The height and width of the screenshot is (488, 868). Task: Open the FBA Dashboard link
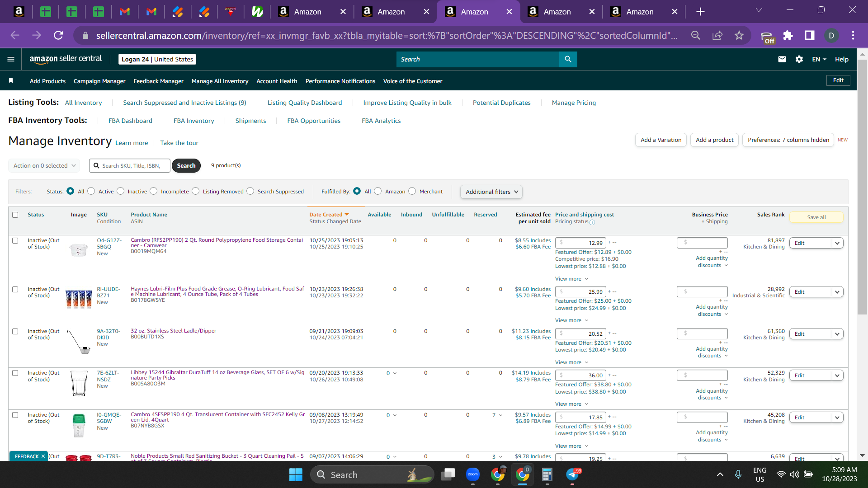130,121
